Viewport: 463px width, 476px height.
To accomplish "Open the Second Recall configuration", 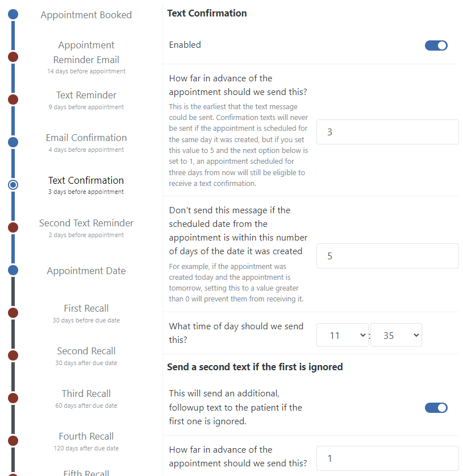I will point(86,351).
